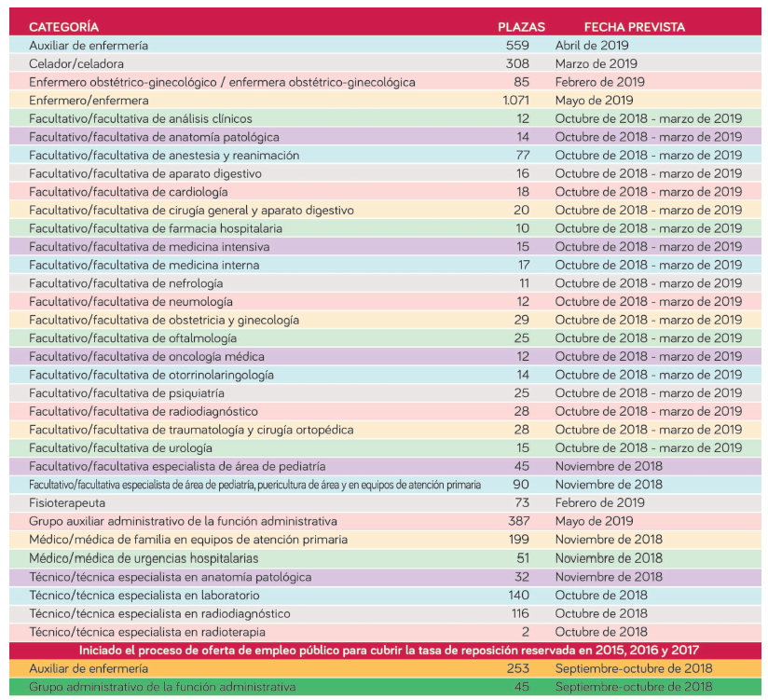Click the '32' plazas value
This screenshot has width=768, height=700.
[x=522, y=577]
